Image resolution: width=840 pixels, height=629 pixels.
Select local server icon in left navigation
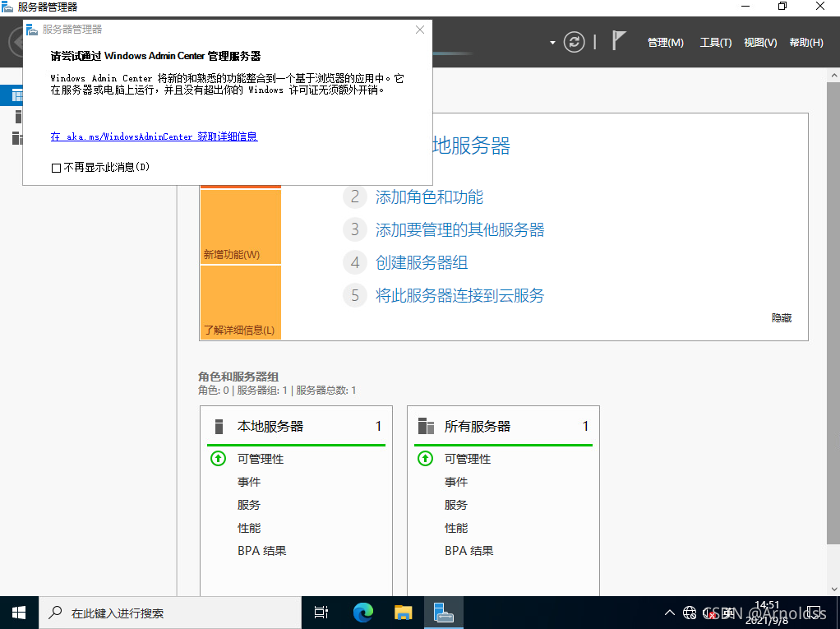click(x=18, y=116)
